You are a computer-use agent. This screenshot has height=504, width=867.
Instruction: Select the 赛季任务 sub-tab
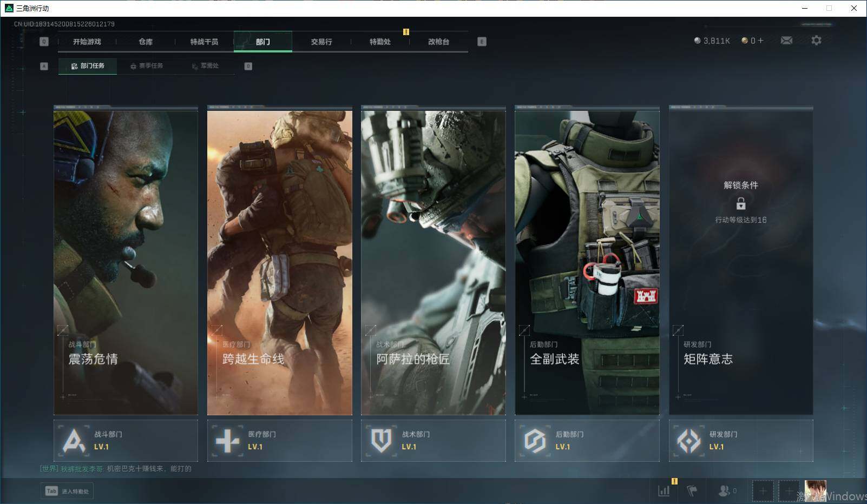[147, 66]
